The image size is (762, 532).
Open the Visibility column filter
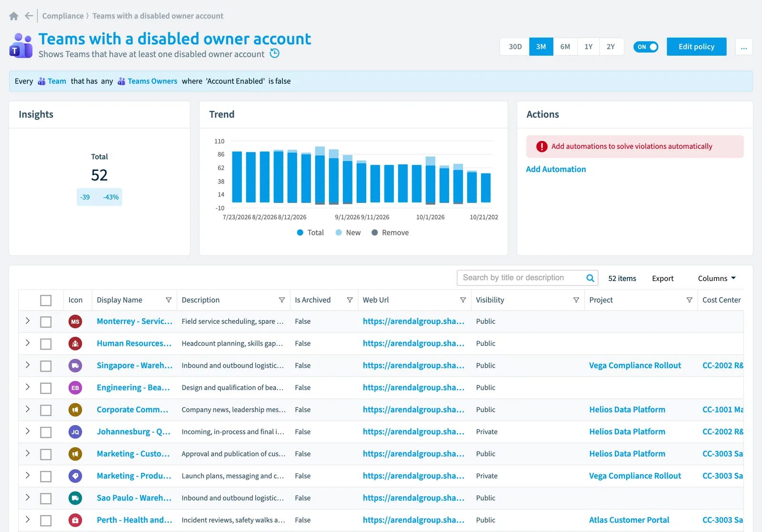pos(576,300)
